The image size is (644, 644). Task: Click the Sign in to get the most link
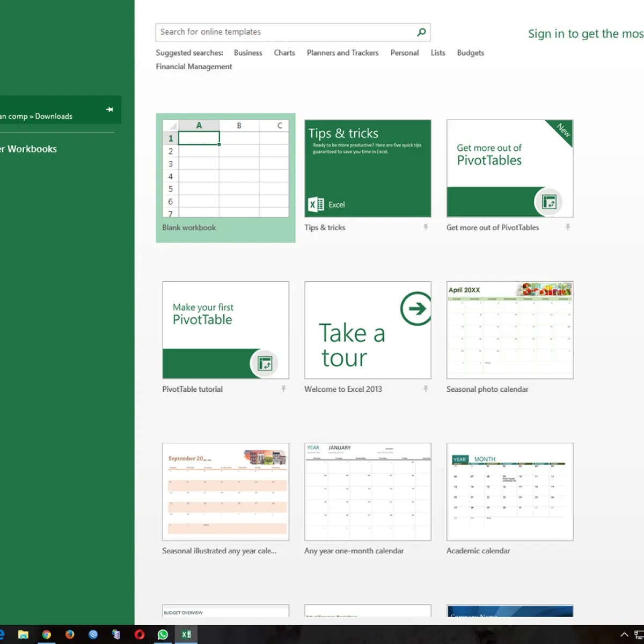(586, 34)
